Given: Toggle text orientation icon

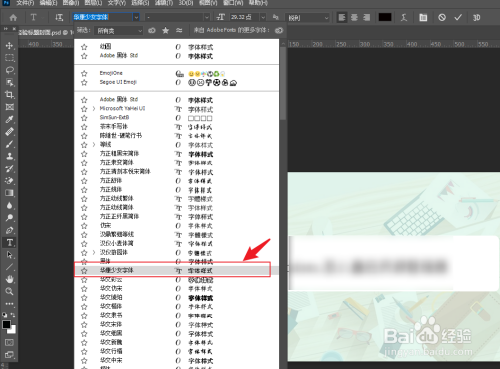Looking at the screenshot, I should (59, 17).
